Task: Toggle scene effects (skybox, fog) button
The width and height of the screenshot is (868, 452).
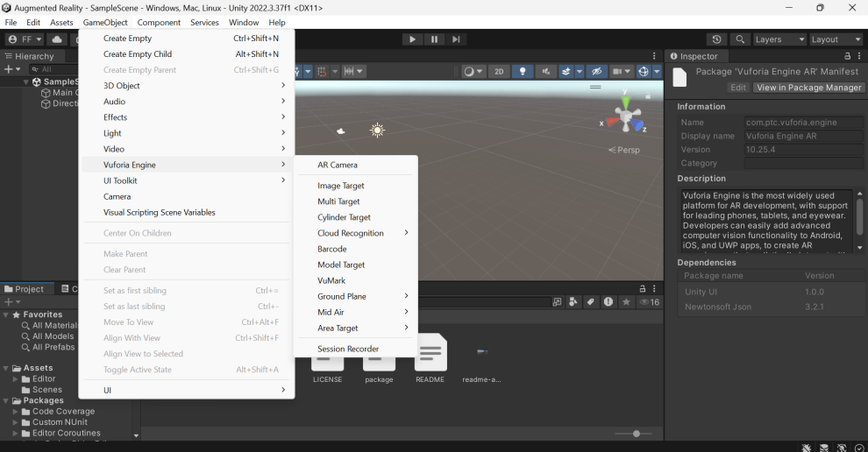Action: [566, 71]
